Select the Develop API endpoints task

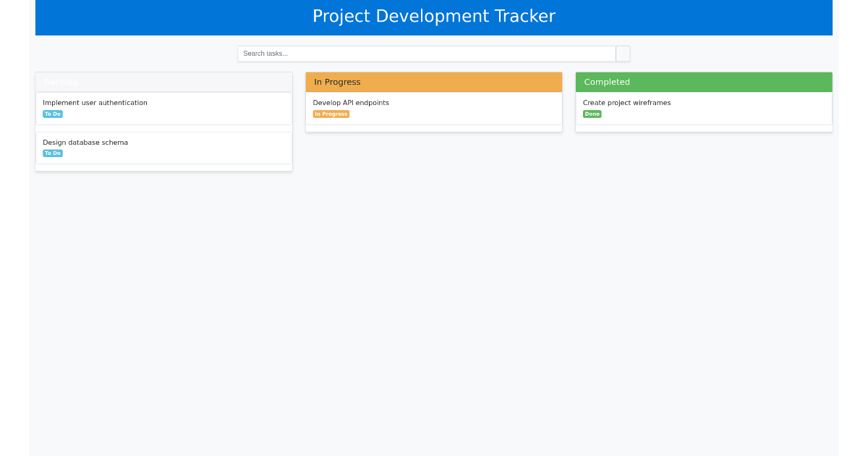point(351,103)
